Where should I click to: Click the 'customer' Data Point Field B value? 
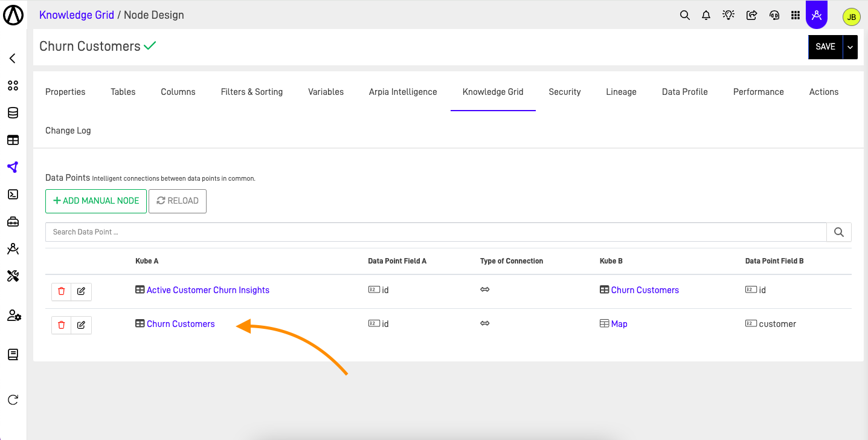(777, 324)
